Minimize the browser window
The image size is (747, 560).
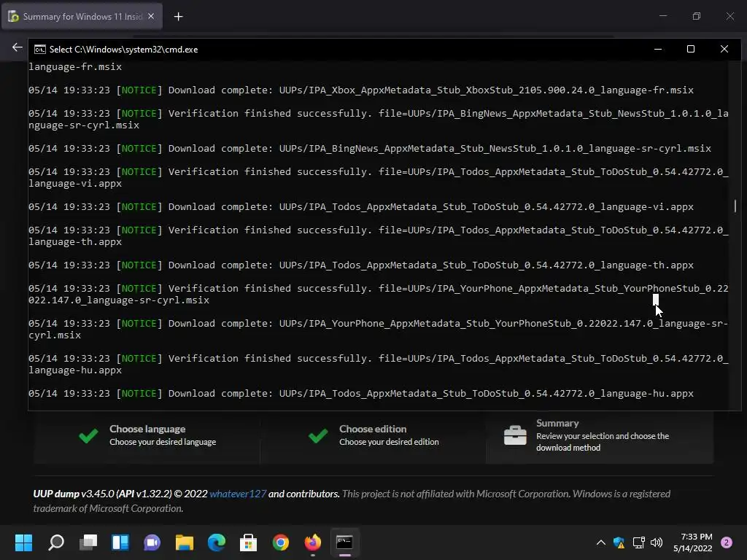coord(662,16)
